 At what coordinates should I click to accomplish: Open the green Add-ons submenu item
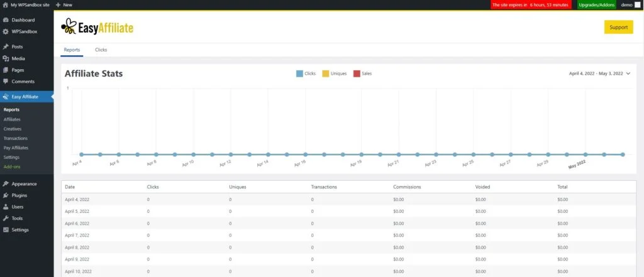(12, 166)
